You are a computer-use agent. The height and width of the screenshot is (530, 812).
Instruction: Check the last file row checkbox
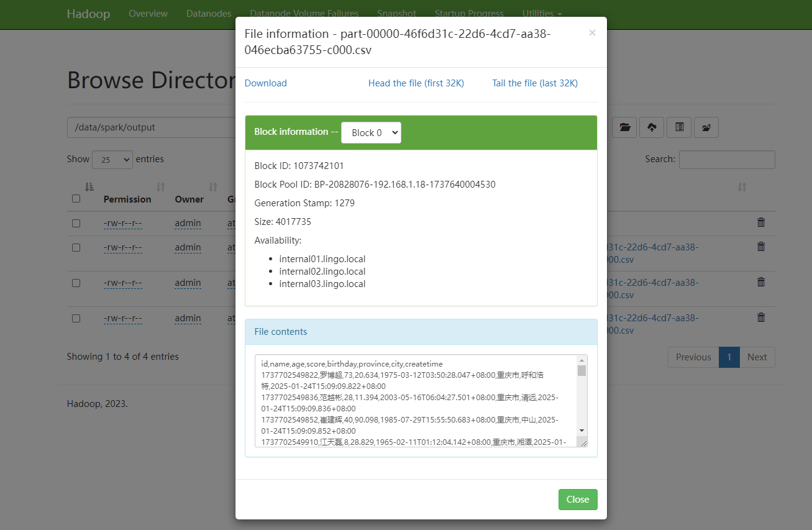(x=76, y=318)
